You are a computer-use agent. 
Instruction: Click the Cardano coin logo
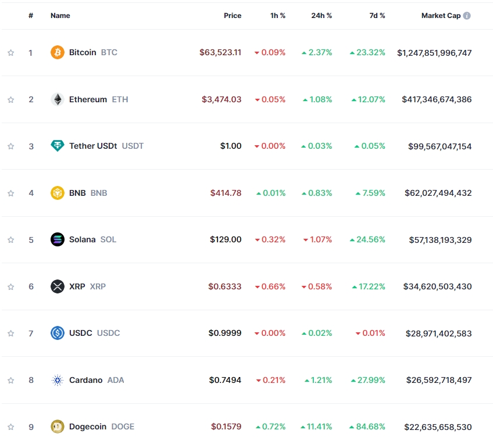(58, 380)
